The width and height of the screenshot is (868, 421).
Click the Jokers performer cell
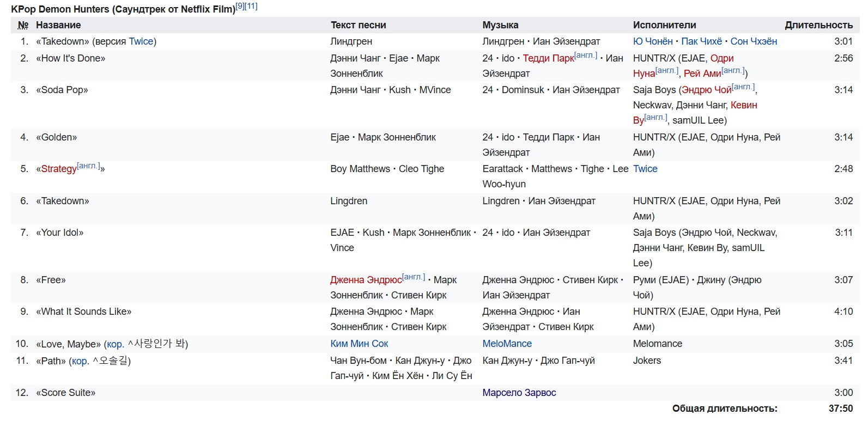(x=647, y=361)
